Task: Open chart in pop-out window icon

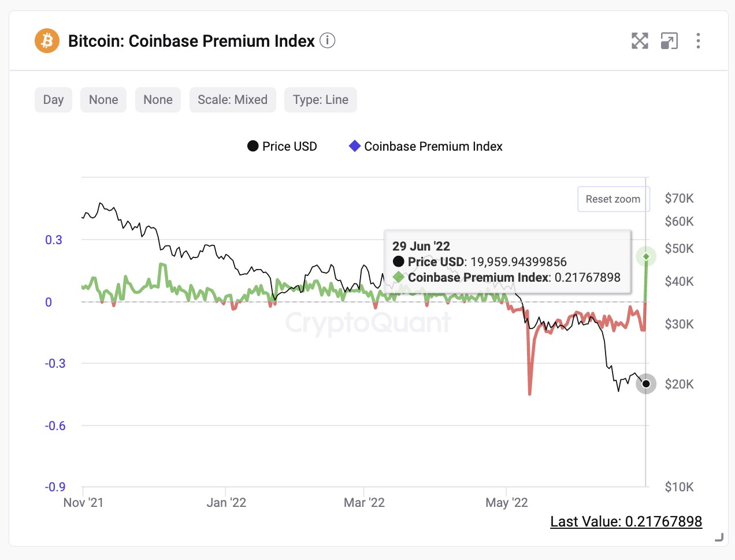Action: click(669, 41)
